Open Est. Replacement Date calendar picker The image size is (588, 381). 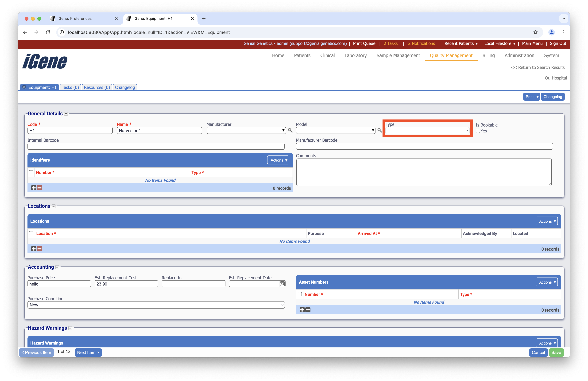pos(282,284)
